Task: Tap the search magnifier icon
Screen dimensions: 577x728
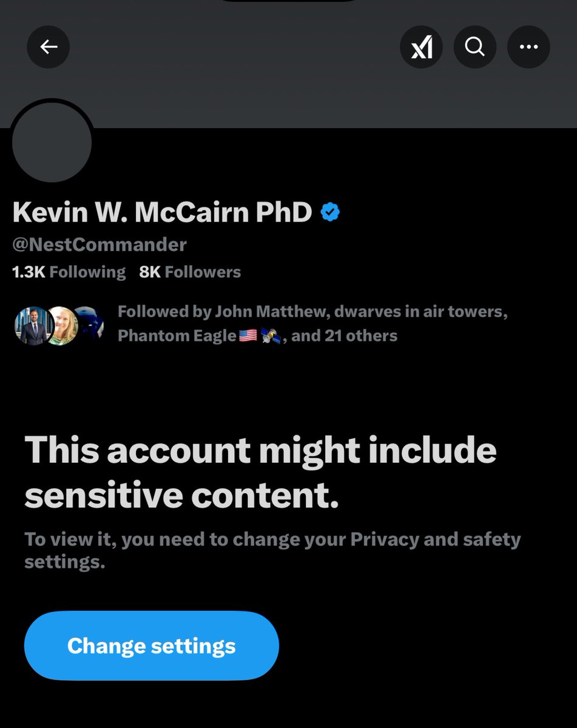Action: (475, 47)
